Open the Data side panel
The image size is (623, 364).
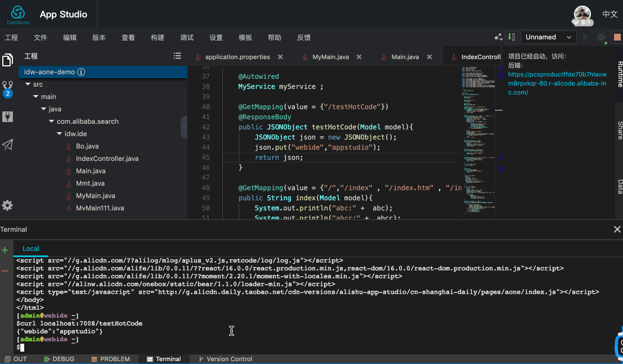[620, 187]
